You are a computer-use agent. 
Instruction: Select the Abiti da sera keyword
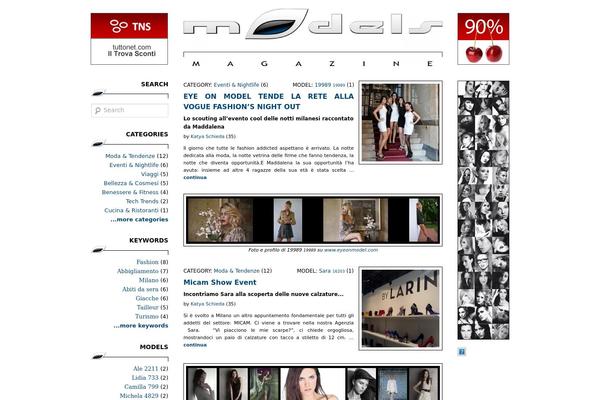coord(140,289)
